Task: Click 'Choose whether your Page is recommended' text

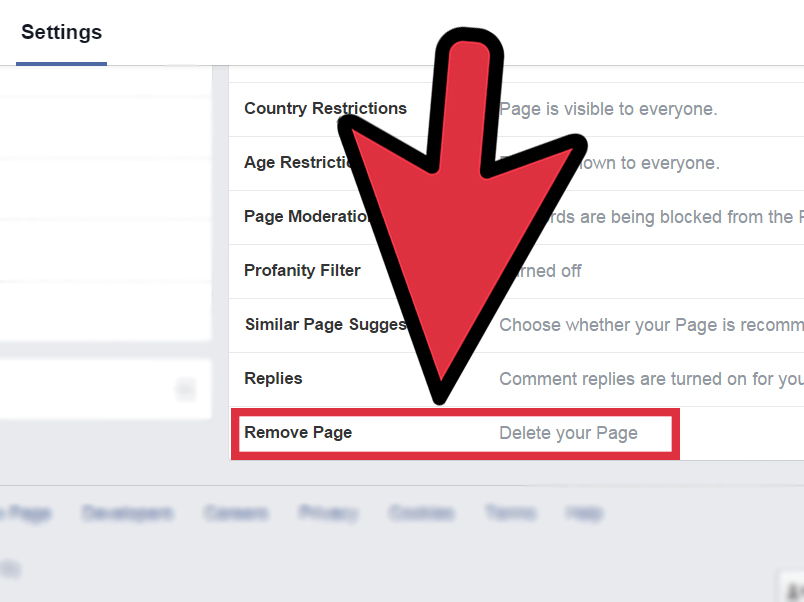Action: tap(651, 325)
